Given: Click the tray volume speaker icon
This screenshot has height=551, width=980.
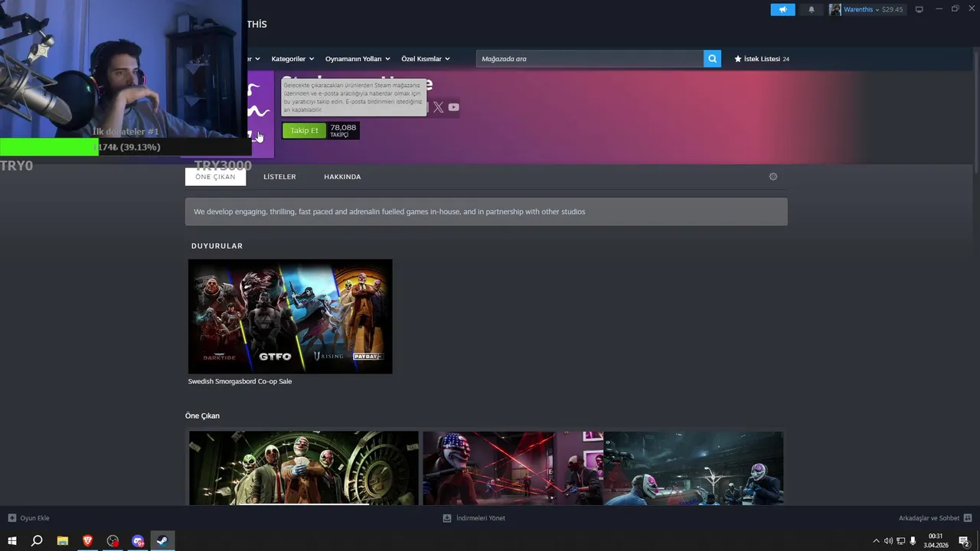Looking at the screenshot, I should pos(888,541).
